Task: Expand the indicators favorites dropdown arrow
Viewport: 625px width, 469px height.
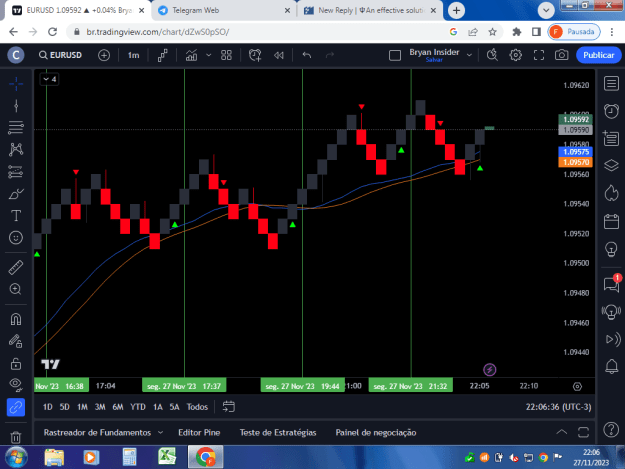Action: [208, 55]
